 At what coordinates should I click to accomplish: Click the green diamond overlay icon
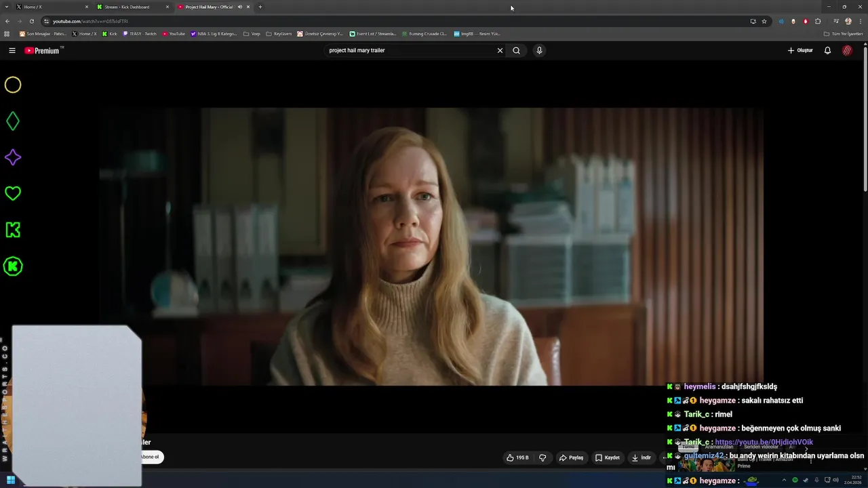pyautogui.click(x=13, y=121)
